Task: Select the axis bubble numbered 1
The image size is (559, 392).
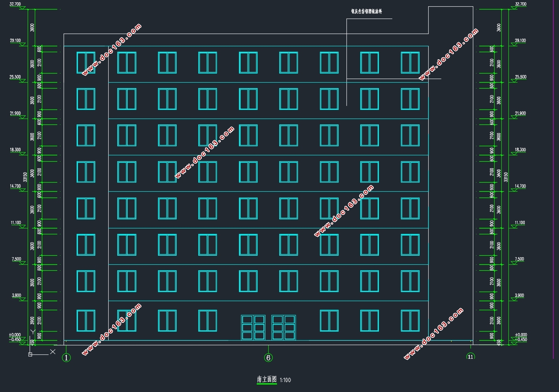Action: (66, 358)
